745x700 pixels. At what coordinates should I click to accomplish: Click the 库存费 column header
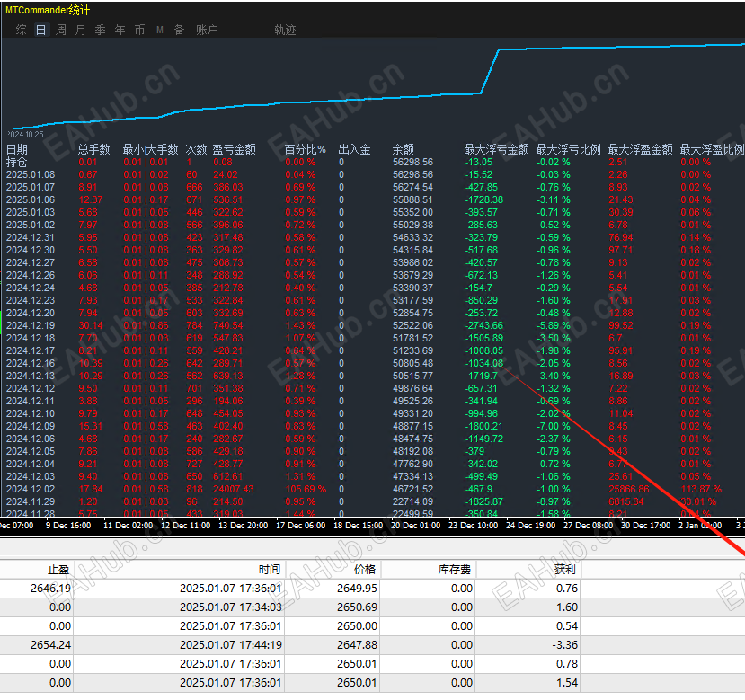click(455, 570)
